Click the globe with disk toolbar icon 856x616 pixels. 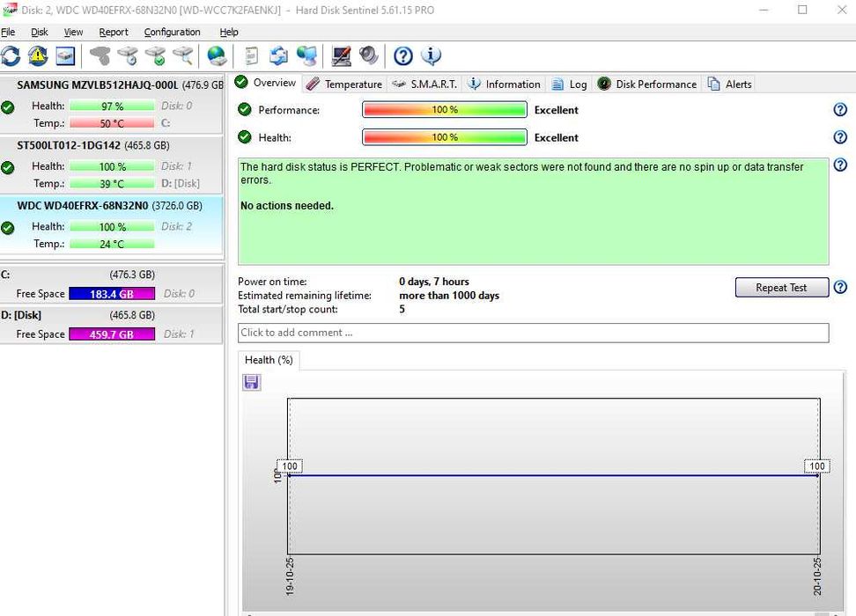(217, 56)
